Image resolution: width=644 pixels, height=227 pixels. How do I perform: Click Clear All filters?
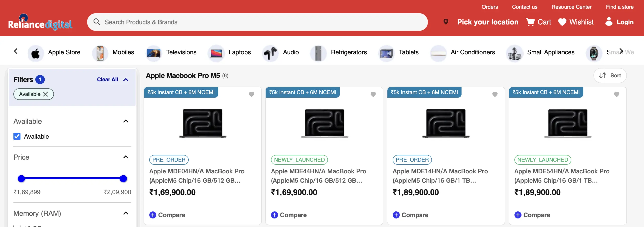click(x=107, y=80)
